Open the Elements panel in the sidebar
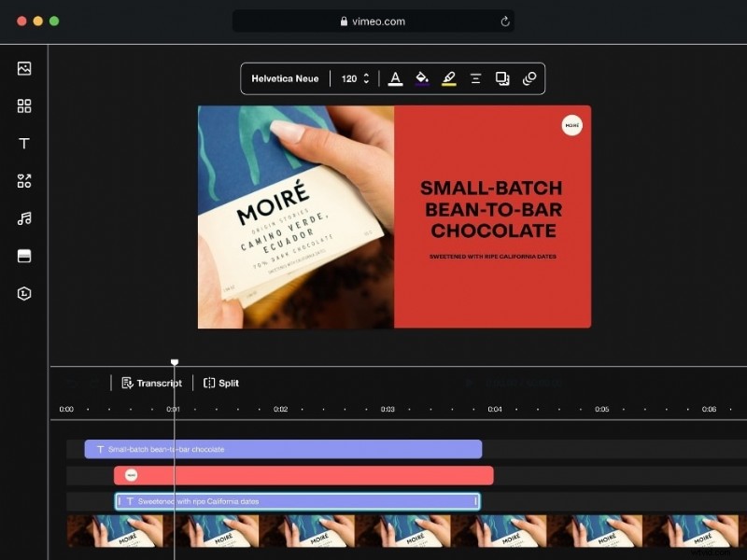Screen dimensions: 747x560 23,180
